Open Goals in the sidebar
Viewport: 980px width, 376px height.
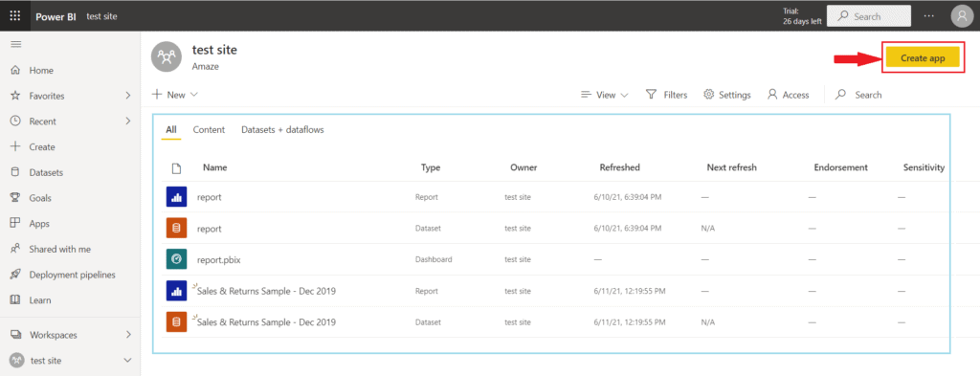click(40, 198)
